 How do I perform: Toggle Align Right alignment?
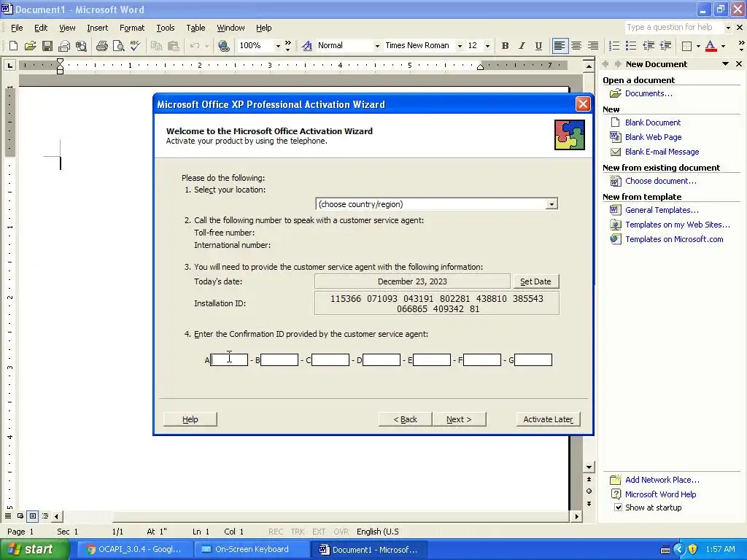(x=593, y=46)
